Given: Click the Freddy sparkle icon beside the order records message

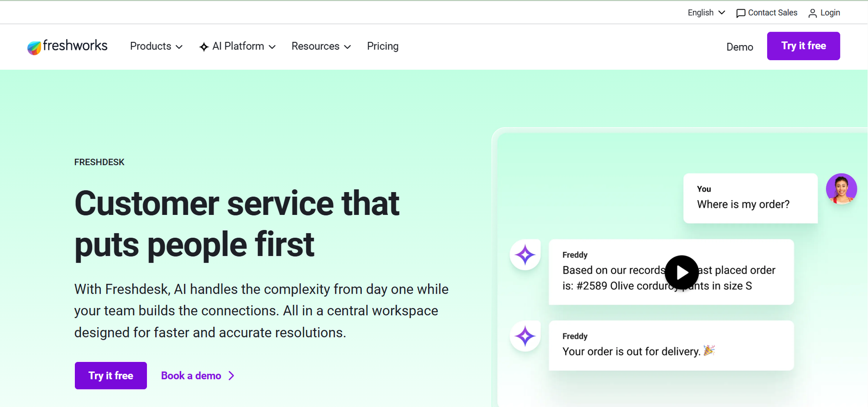Looking at the screenshot, I should (525, 255).
